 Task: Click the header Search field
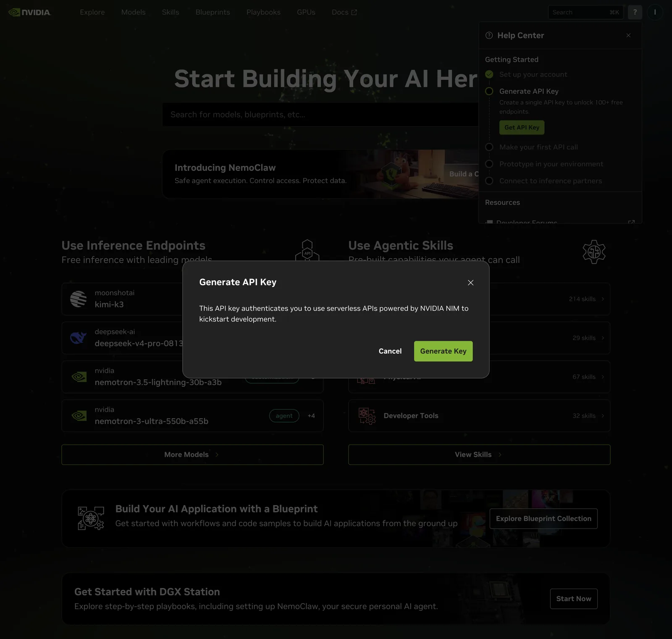(x=585, y=12)
